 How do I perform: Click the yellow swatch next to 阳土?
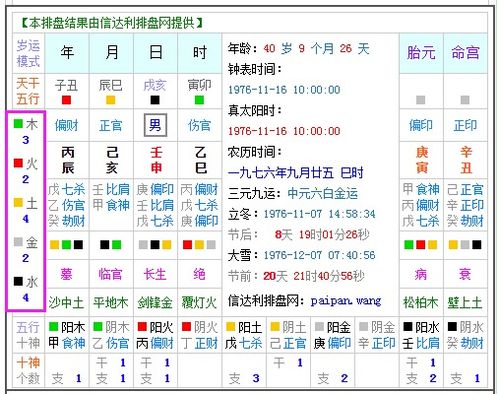(x=231, y=327)
